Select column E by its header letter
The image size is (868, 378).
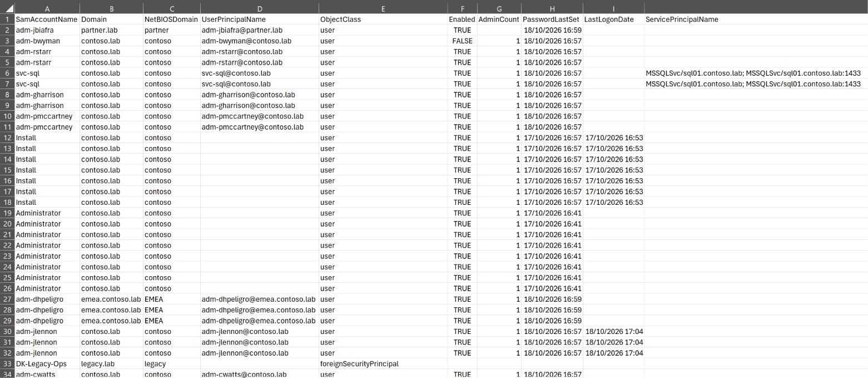(x=383, y=8)
